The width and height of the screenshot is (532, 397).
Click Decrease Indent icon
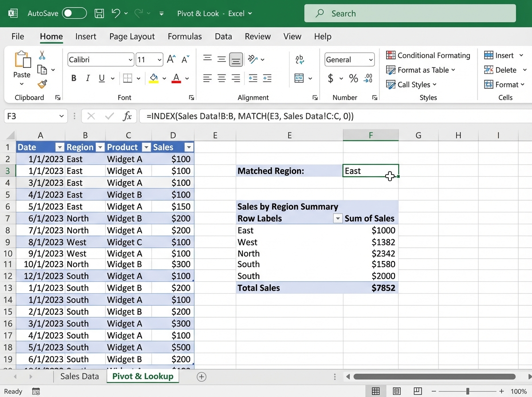click(253, 78)
